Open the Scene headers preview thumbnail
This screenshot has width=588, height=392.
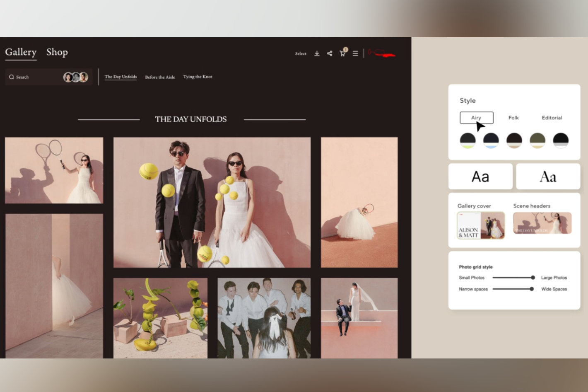tap(542, 223)
